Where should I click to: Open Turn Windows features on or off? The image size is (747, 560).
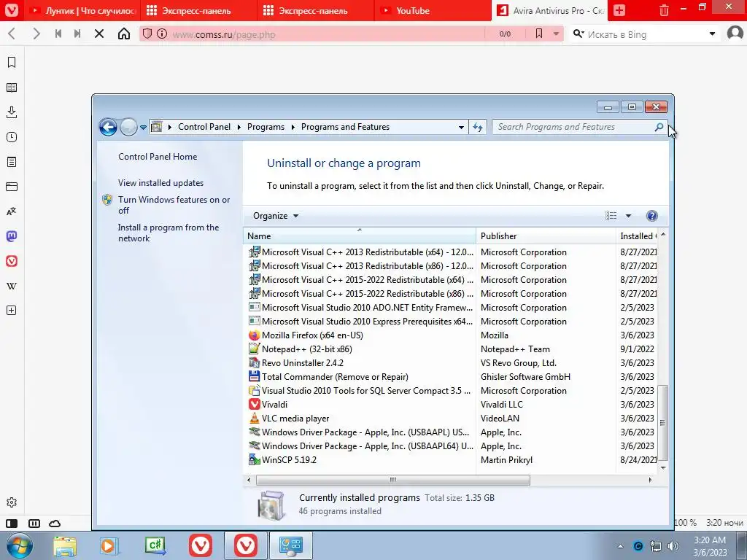(174, 205)
